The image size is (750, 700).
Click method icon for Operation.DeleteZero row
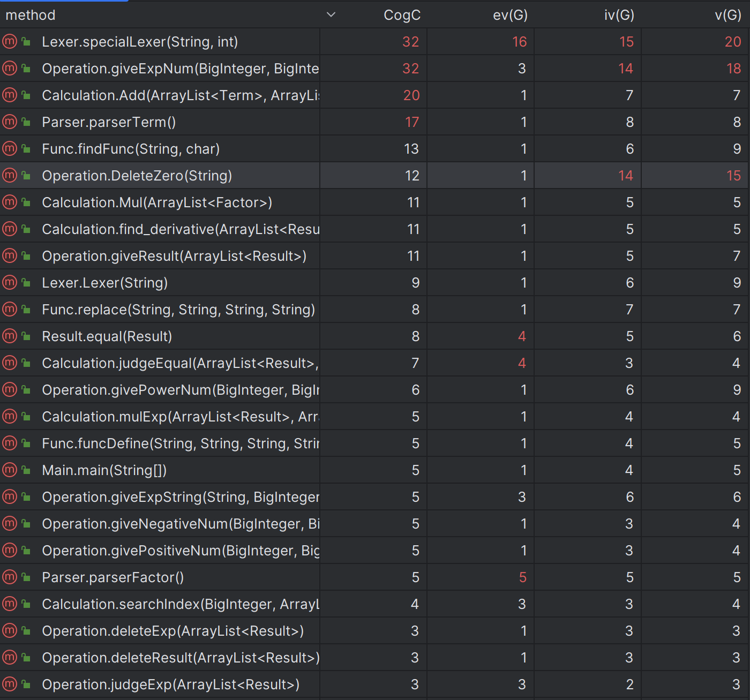pyautogui.click(x=10, y=175)
